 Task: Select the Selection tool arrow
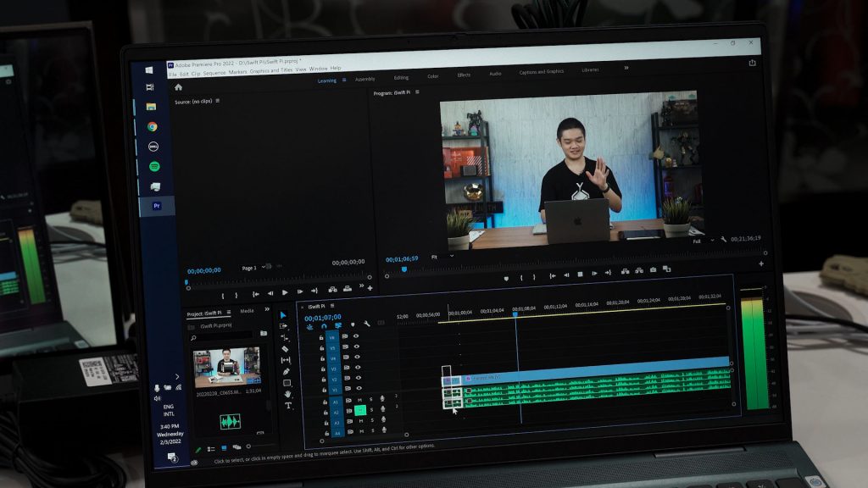pyautogui.click(x=283, y=315)
